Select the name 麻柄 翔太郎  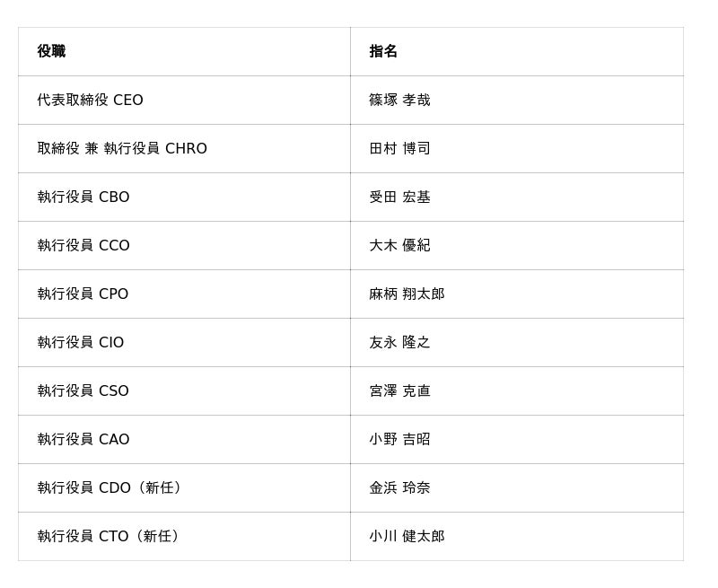(407, 294)
